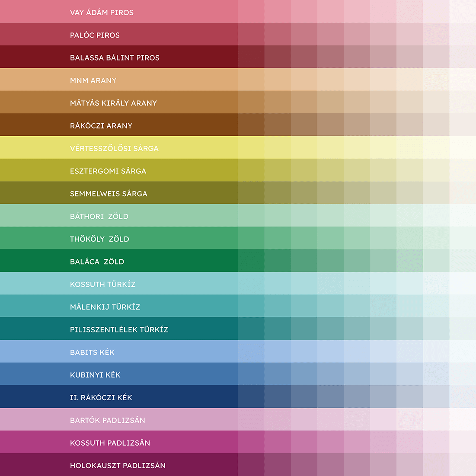
Task: Choose the first tint square beside Babits Kék bar
Action: (x=251, y=351)
